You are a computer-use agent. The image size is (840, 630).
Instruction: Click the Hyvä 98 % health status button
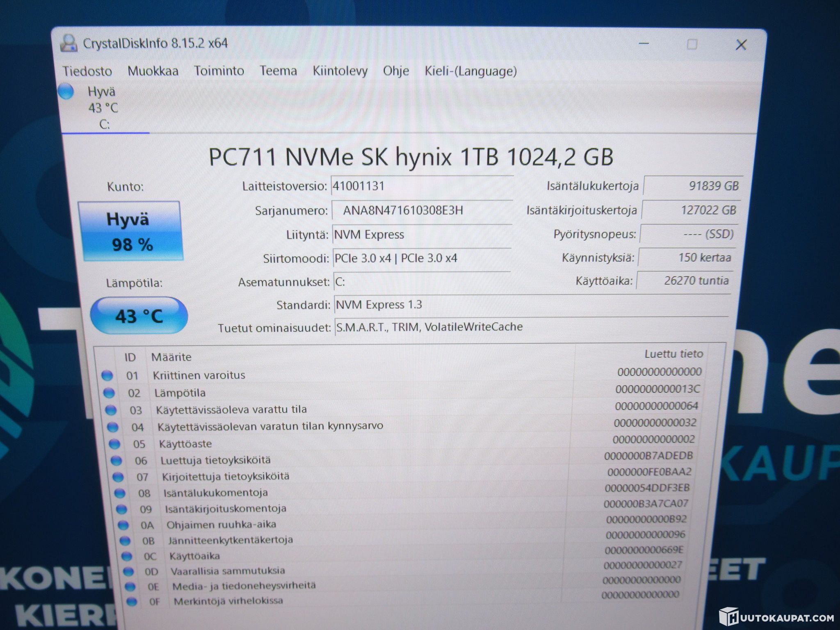pyautogui.click(x=131, y=231)
